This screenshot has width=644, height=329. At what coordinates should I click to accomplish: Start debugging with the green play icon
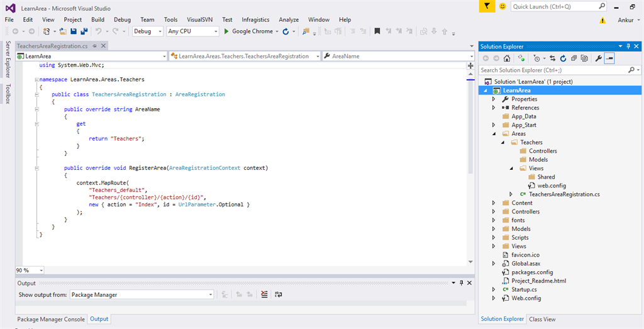coord(227,31)
